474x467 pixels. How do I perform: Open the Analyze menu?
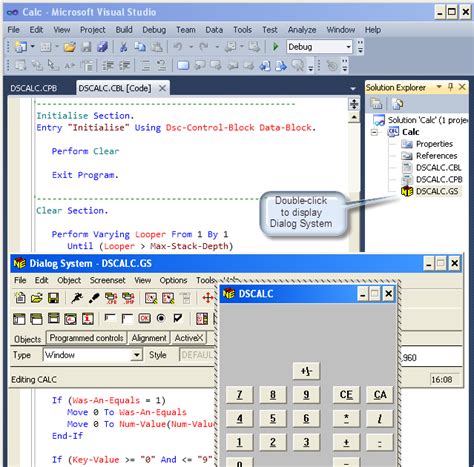[302, 30]
